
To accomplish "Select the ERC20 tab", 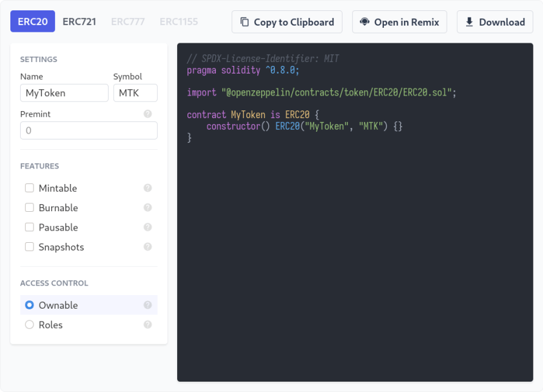I will point(32,21).
